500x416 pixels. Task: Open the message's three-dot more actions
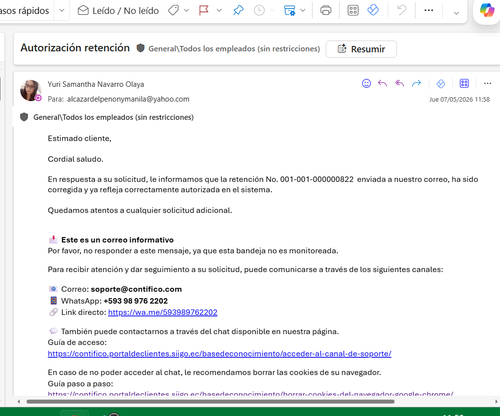click(487, 83)
